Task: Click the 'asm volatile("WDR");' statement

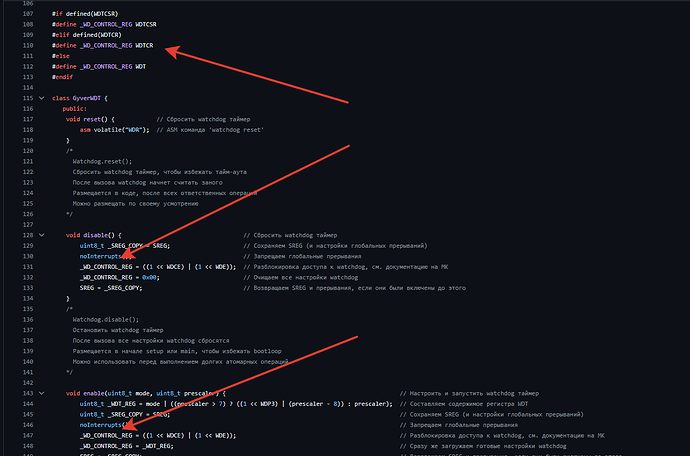Action: [x=114, y=130]
